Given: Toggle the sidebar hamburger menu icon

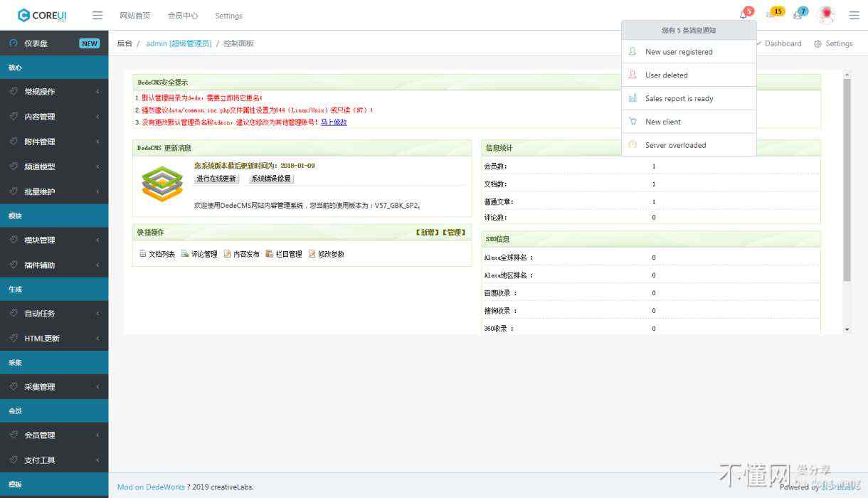Looking at the screenshot, I should (97, 16).
